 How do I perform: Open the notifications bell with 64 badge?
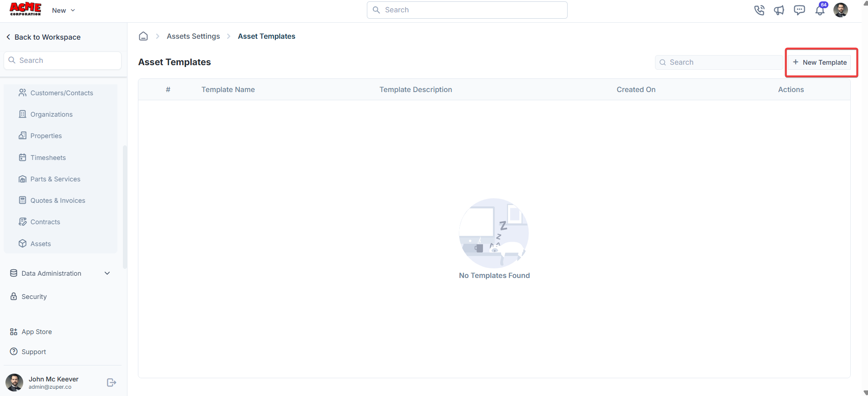click(x=820, y=9)
